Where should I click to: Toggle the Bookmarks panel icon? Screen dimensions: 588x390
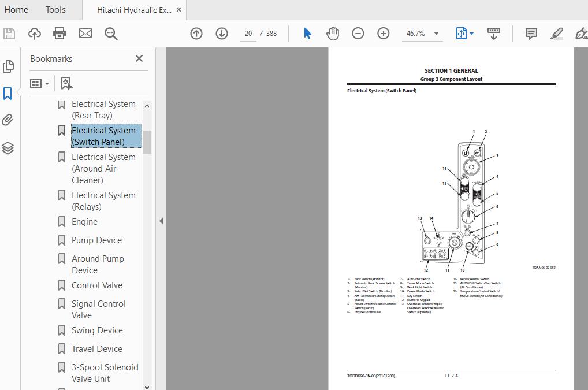[8, 94]
